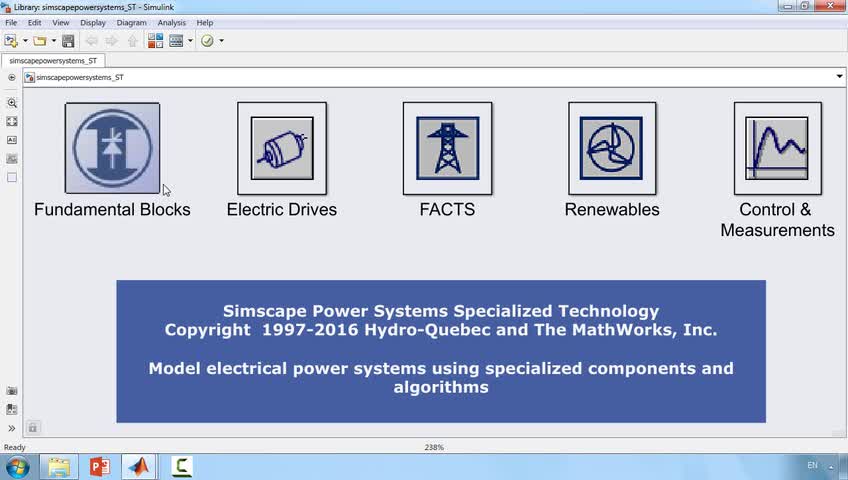Click the 238% zoom level indicator
The width and height of the screenshot is (848, 480).
(434, 448)
